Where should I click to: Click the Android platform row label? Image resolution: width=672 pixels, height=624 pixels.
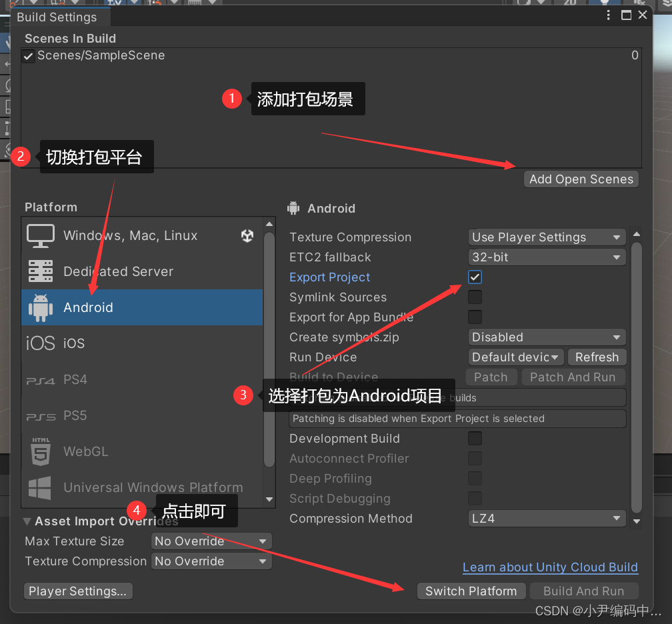coord(88,307)
